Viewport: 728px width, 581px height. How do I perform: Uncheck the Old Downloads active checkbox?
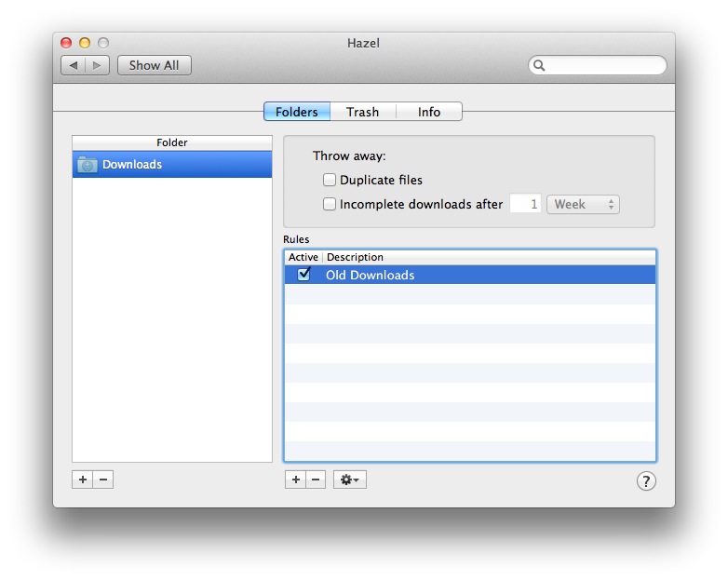[303, 275]
